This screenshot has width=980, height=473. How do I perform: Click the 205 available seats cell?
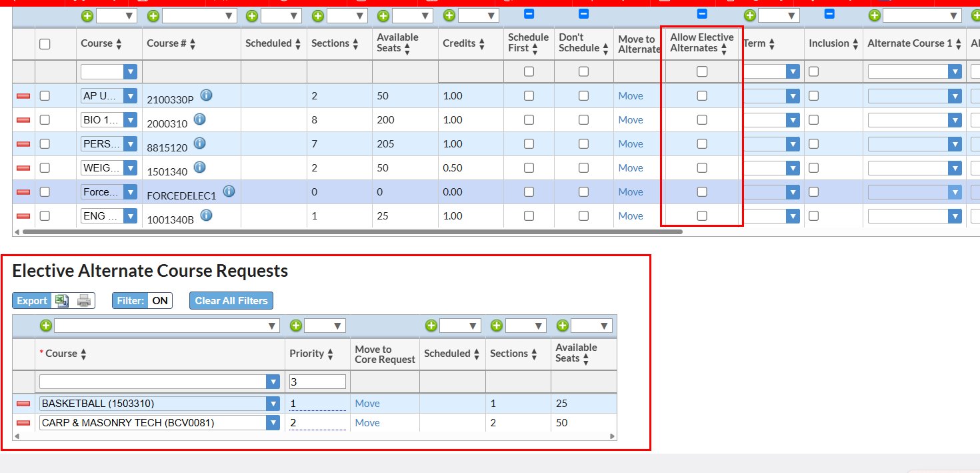click(385, 144)
